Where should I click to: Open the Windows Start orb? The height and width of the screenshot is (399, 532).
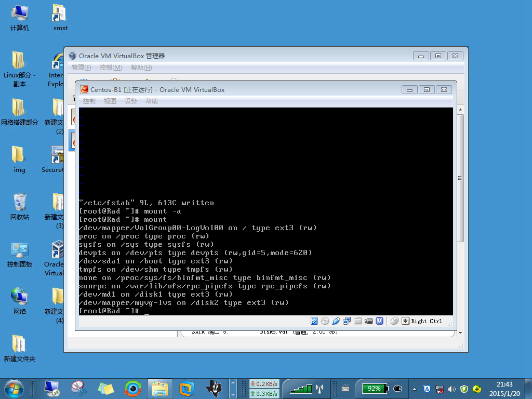tap(14, 389)
